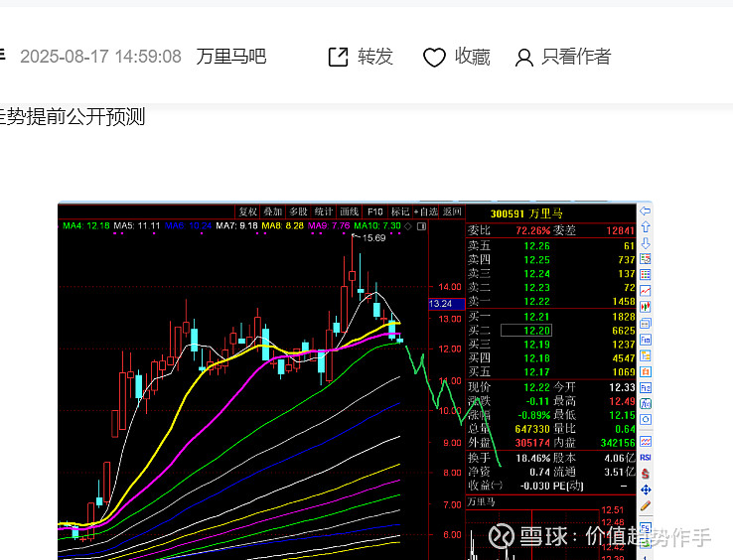Image resolution: width=733 pixels, height=560 pixels.
Task: Click the orange 自 self-select icon
Action: tap(646, 371)
